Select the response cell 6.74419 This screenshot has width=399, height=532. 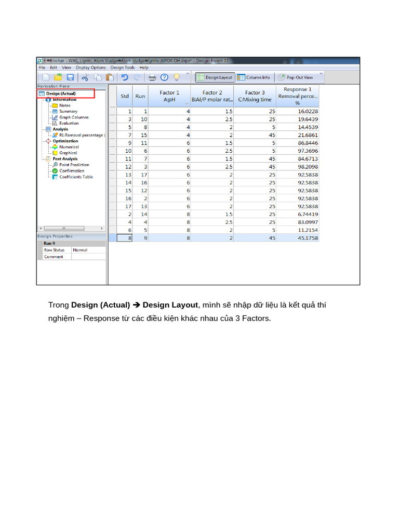pyautogui.click(x=298, y=215)
